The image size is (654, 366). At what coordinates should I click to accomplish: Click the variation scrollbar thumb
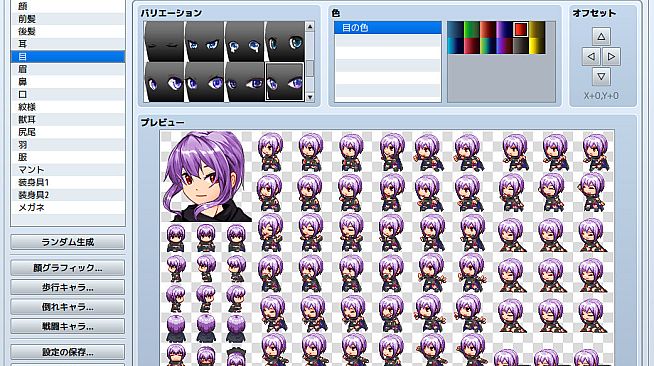(310, 69)
